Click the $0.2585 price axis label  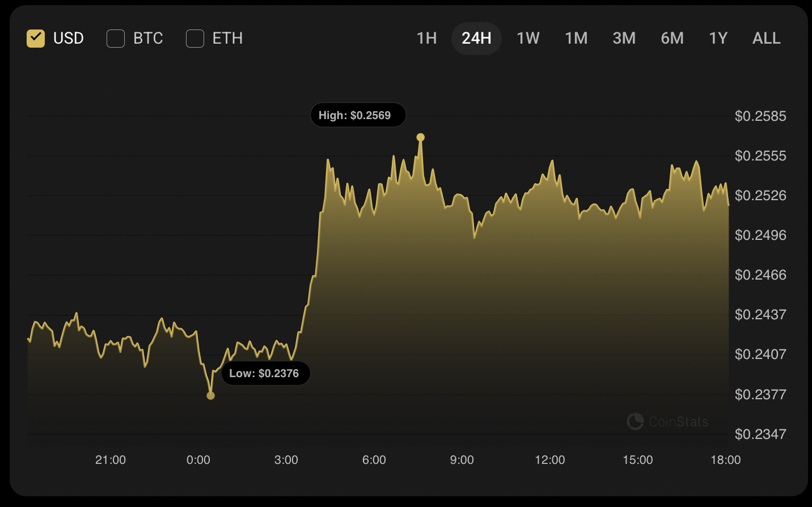760,116
